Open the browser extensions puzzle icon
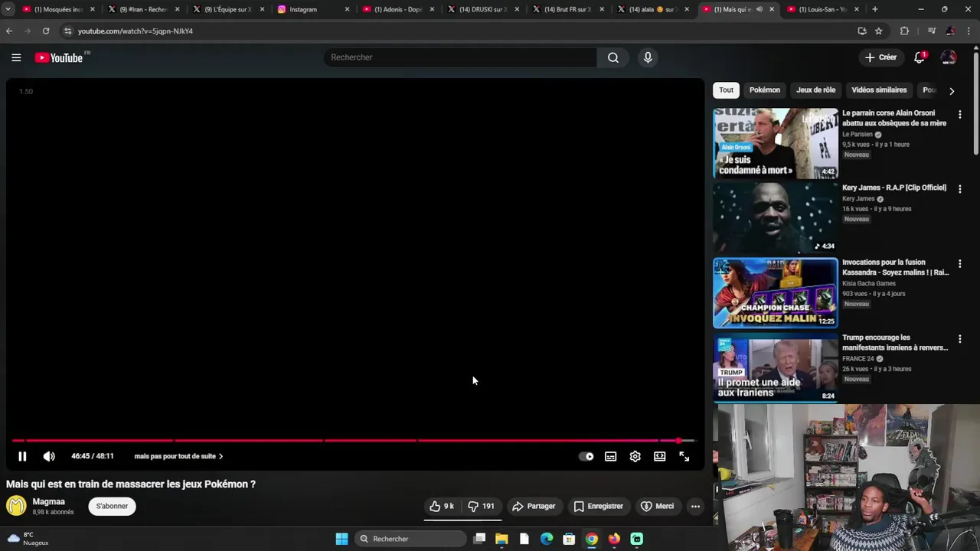 904,31
